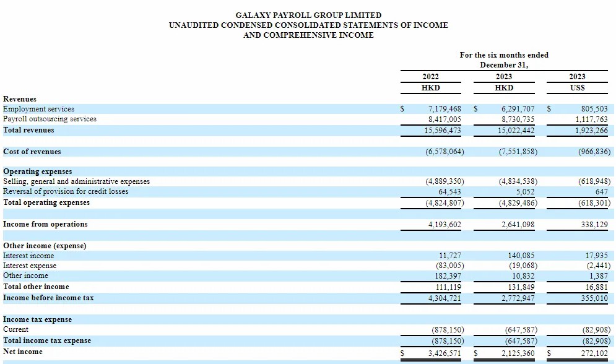
Task: Select the 'Employment services' row label
Action: tap(38, 109)
